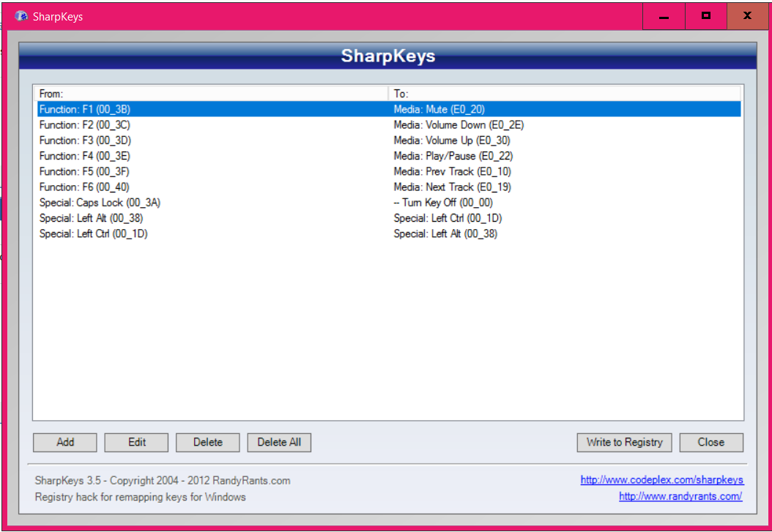Click the To entry Special: Left Ctrl (00_1D)
Image resolution: width=772 pixels, height=532 pixels.
point(448,218)
